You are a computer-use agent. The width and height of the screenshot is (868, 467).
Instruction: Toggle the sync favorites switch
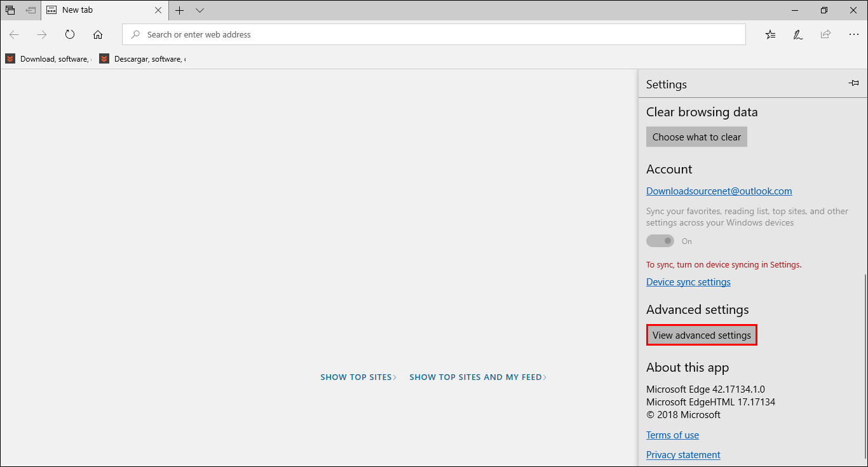point(660,241)
